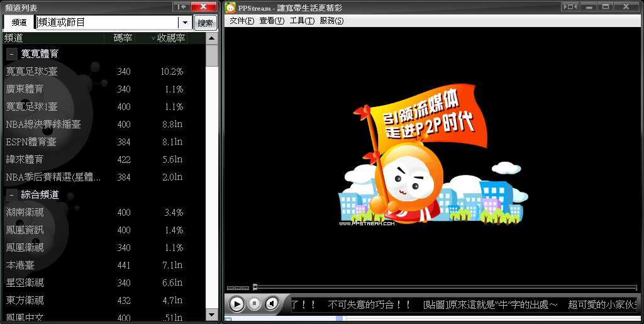The image size is (644, 324).
Task: Focus the 頻道或節目 search field
Action: (107, 23)
